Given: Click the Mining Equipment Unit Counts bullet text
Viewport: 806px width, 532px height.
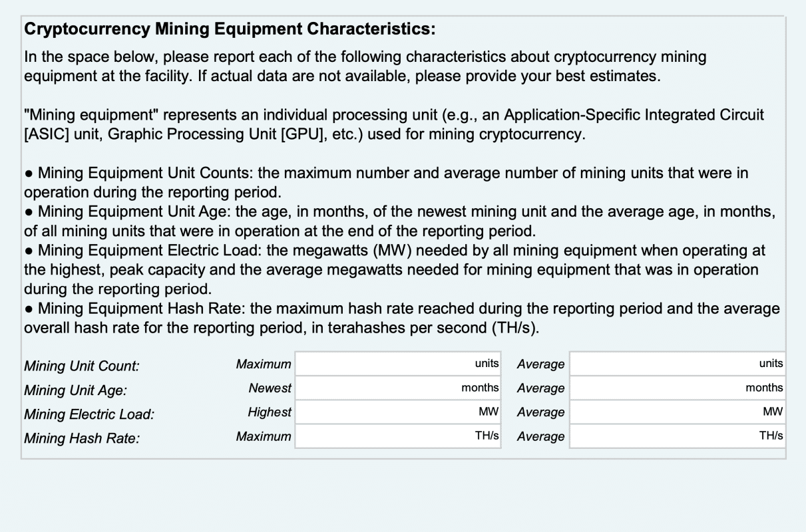Looking at the screenshot, I should (386, 182).
